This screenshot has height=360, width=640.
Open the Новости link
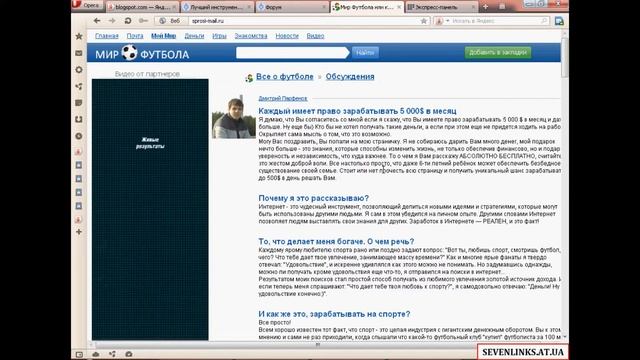coord(287,36)
